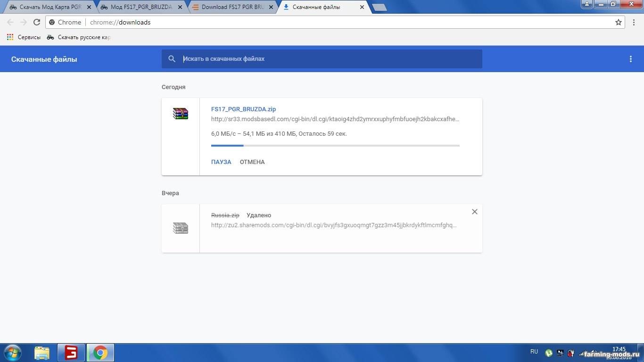Remove the Russia.zip entry from list
The image size is (644, 362).
pos(475,212)
